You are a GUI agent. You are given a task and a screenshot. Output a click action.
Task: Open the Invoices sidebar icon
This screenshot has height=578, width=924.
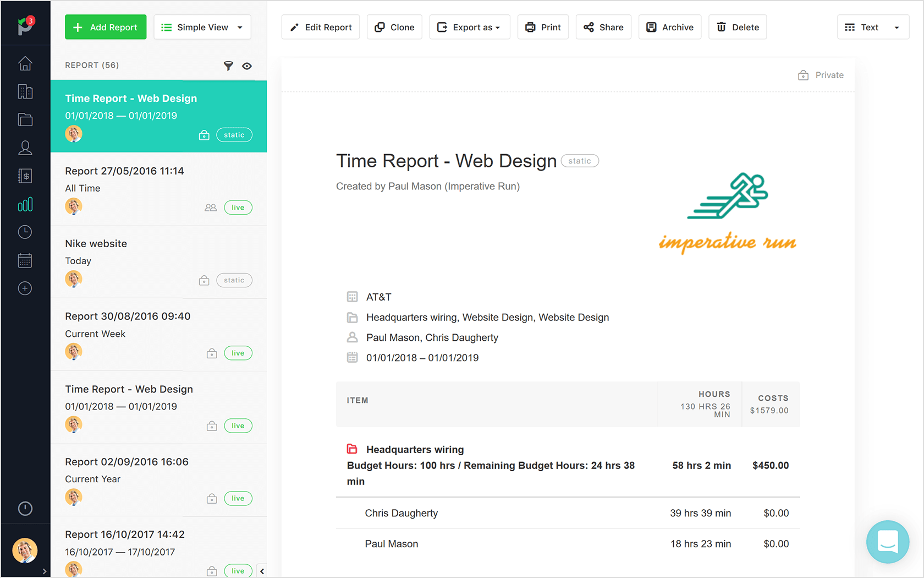pyautogui.click(x=25, y=176)
